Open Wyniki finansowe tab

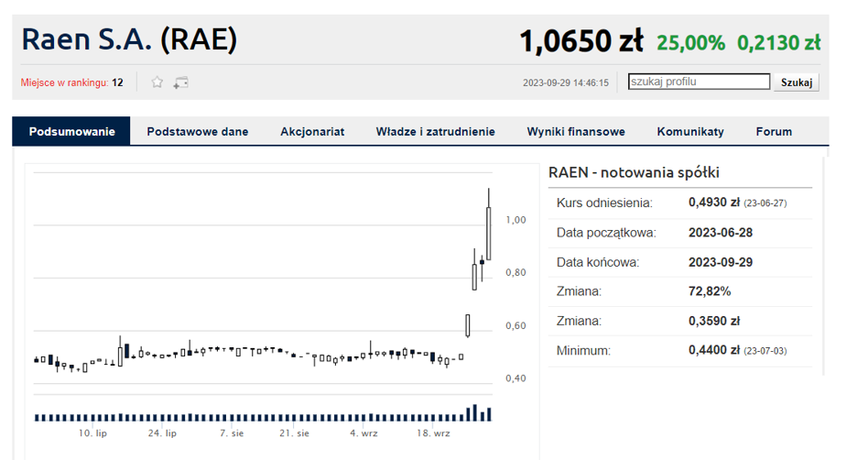pyautogui.click(x=576, y=131)
